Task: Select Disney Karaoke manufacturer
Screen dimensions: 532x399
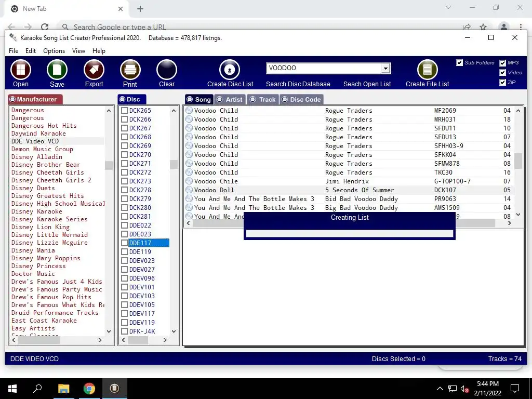Action: [37, 211]
